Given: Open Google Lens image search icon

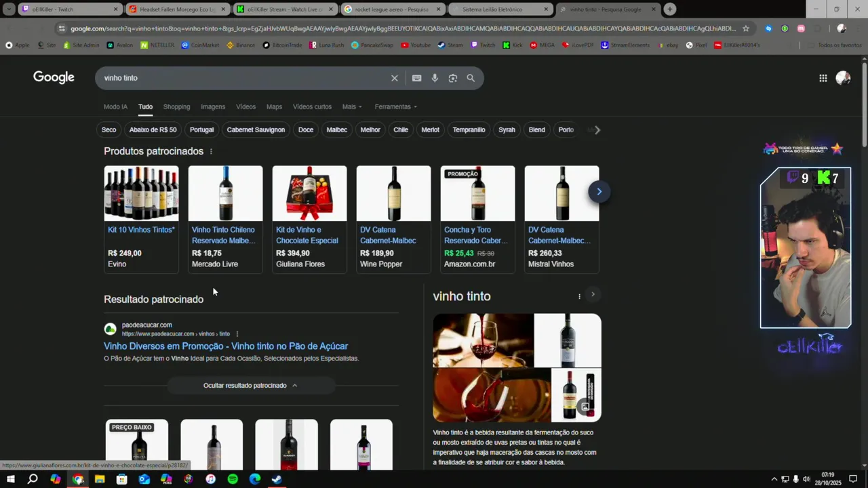Looking at the screenshot, I should point(453,78).
